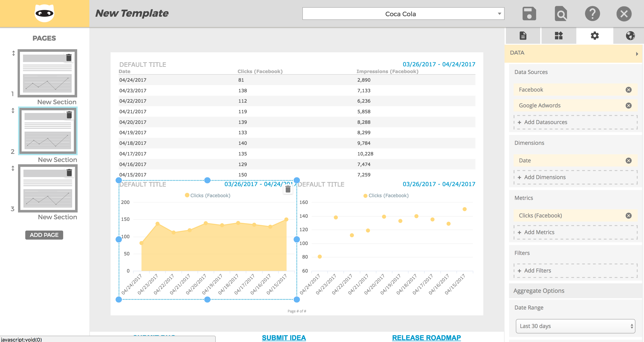Open the Last 30 days date range select
Image resolution: width=644 pixels, height=342 pixels.
pyautogui.click(x=575, y=326)
